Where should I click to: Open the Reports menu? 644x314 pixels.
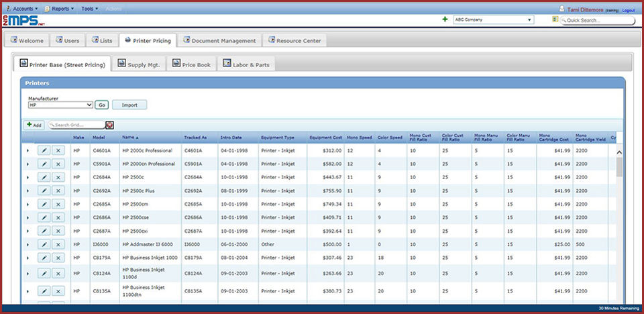[59, 8]
